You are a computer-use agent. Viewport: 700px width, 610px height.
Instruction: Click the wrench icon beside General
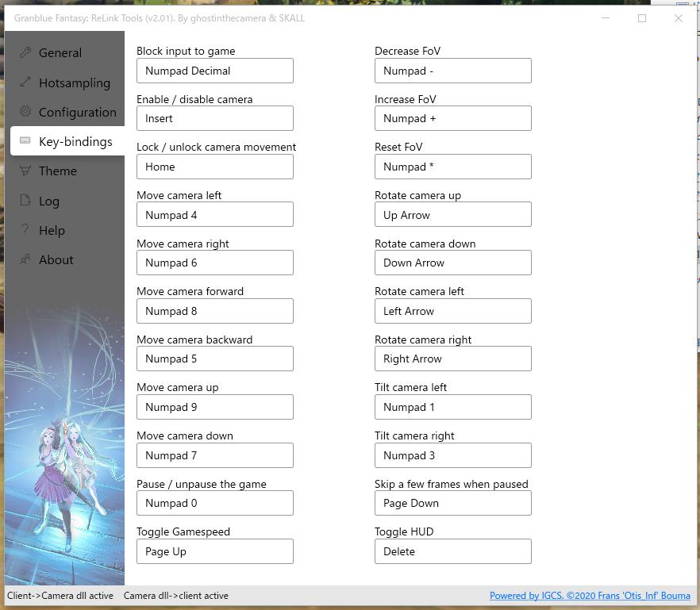(x=25, y=52)
